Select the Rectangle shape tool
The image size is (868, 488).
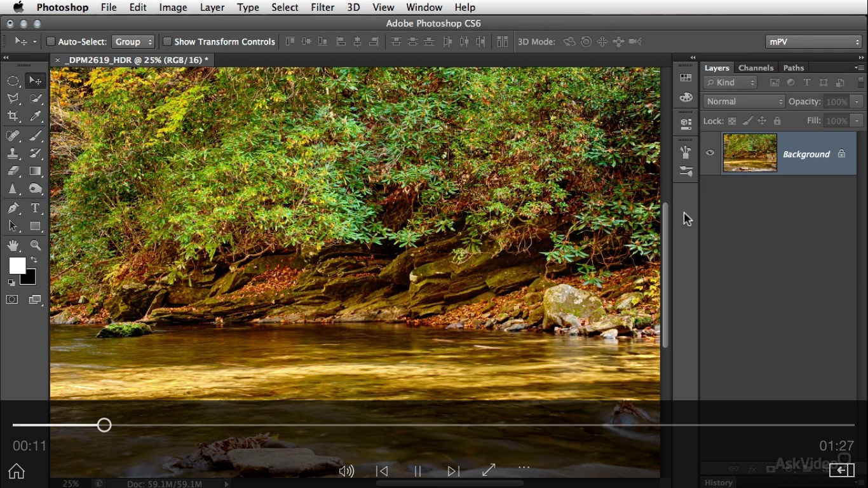coord(36,226)
